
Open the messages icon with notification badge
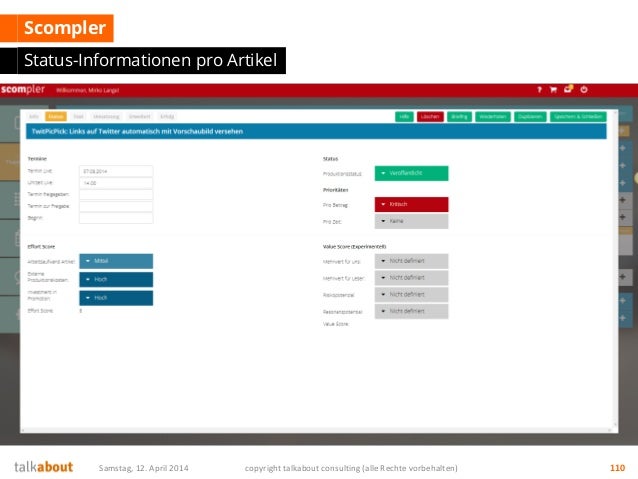coord(568,89)
